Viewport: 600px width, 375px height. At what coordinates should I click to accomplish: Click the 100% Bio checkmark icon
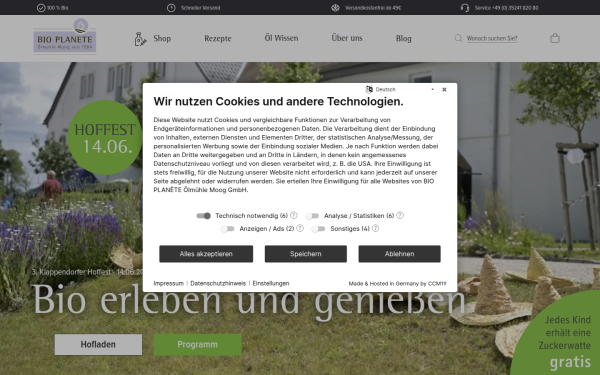tap(41, 8)
